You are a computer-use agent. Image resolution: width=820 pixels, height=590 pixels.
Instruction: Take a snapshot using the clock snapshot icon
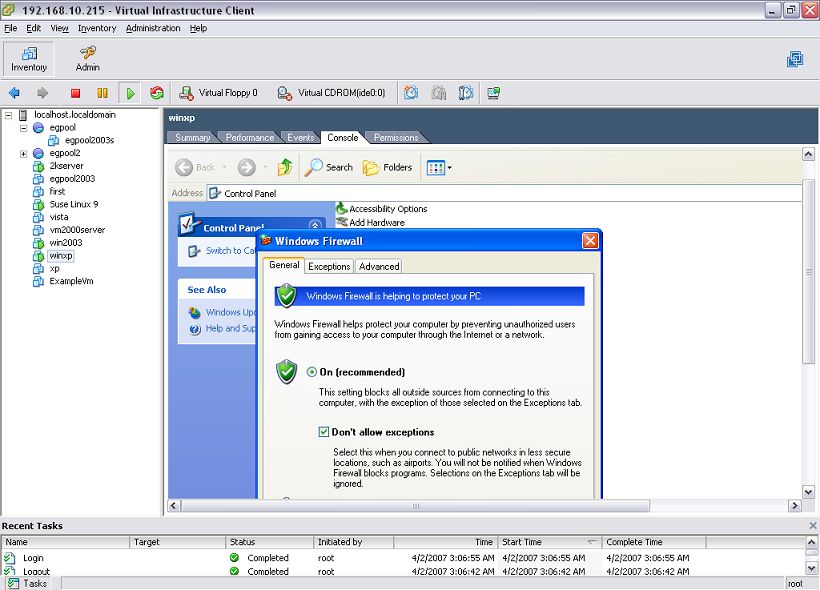click(411, 93)
